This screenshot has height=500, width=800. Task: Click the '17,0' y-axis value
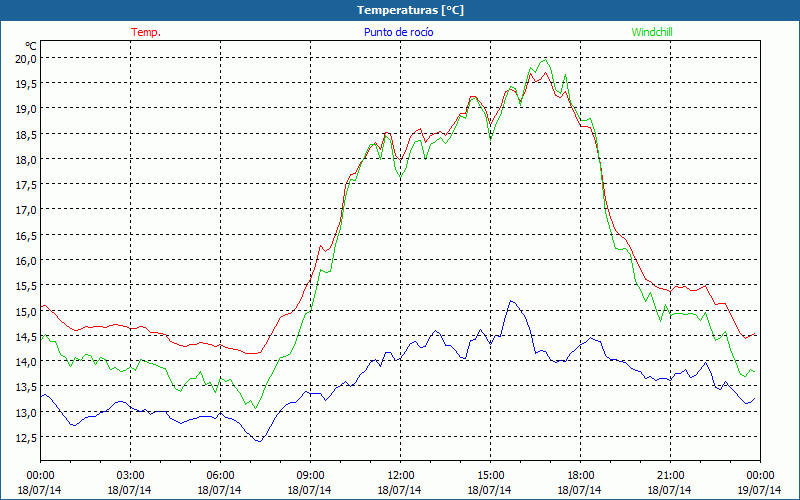point(26,210)
